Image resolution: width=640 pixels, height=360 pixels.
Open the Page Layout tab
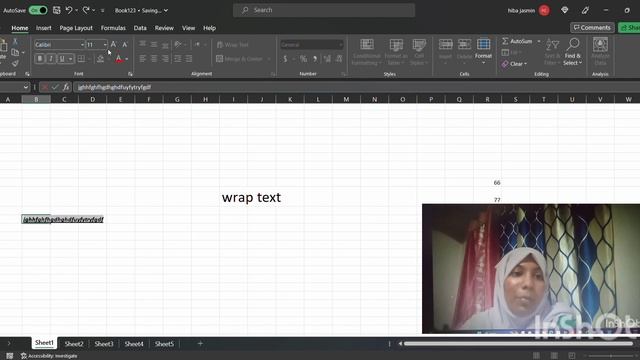tap(76, 28)
